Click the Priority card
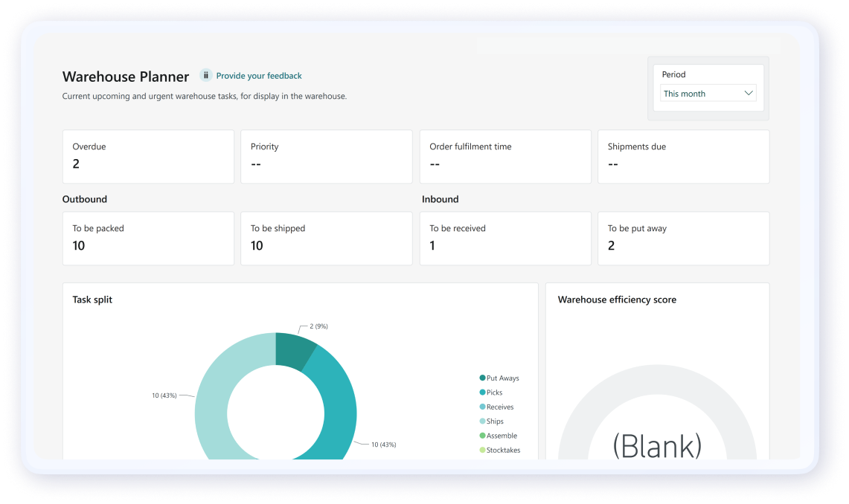The width and height of the screenshot is (849, 504). pos(326,156)
